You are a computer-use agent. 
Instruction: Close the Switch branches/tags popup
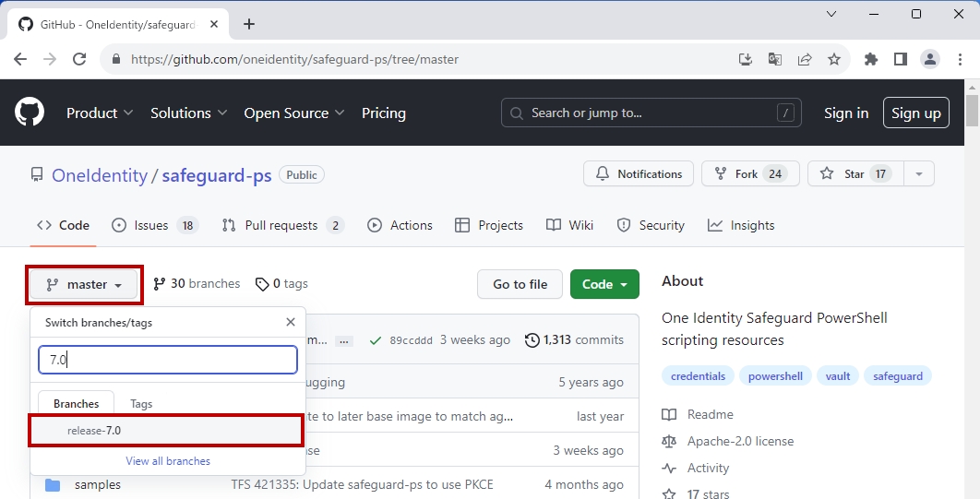click(291, 322)
